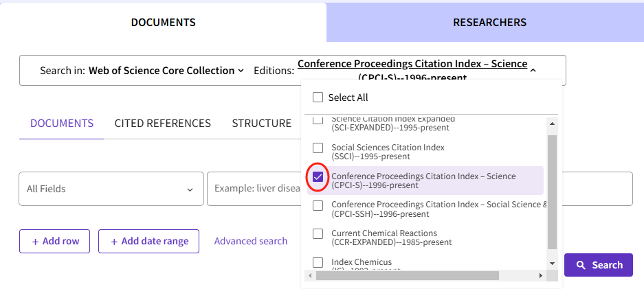Collapse the Editions dropdown chevron
The width and height of the screenshot is (644, 289).
533,69
